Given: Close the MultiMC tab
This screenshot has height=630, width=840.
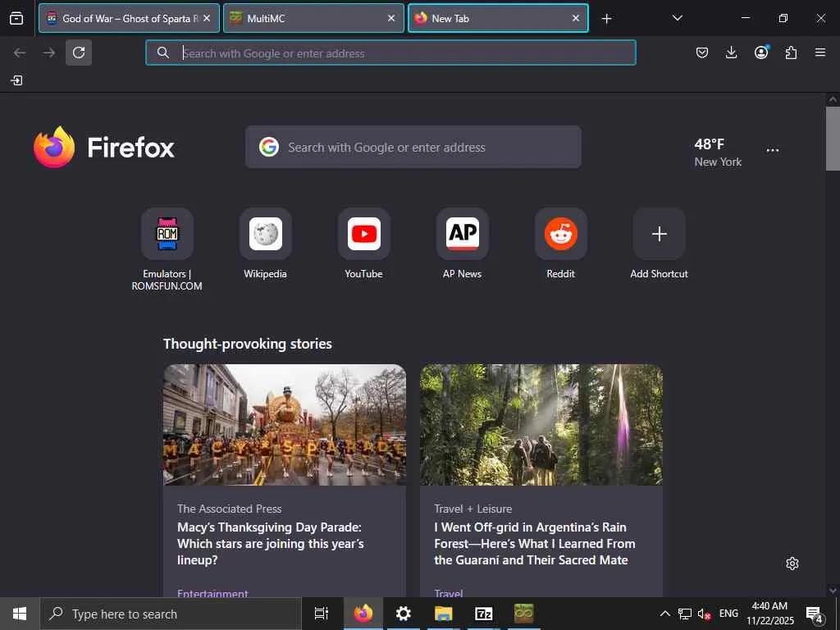Looking at the screenshot, I should (391, 18).
